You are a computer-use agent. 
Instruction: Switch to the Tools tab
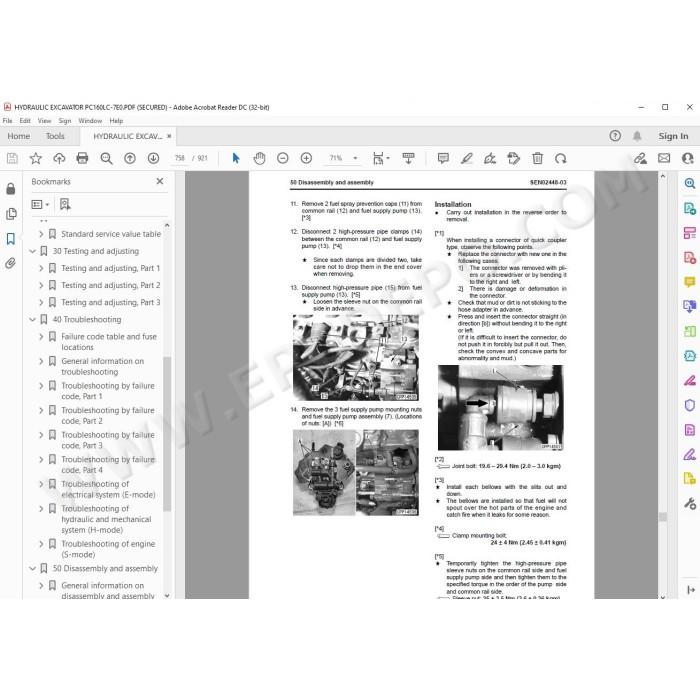55,136
